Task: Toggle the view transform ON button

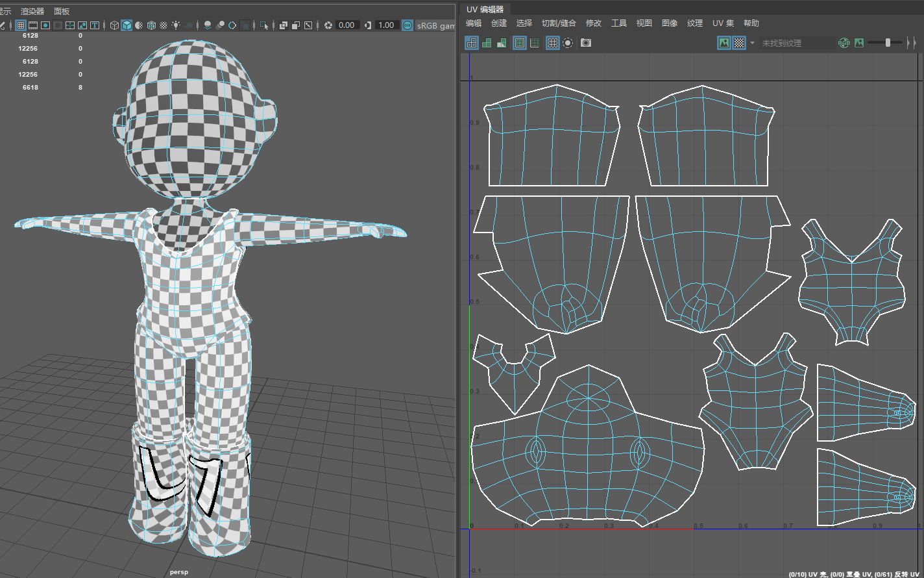Action: point(407,25)
